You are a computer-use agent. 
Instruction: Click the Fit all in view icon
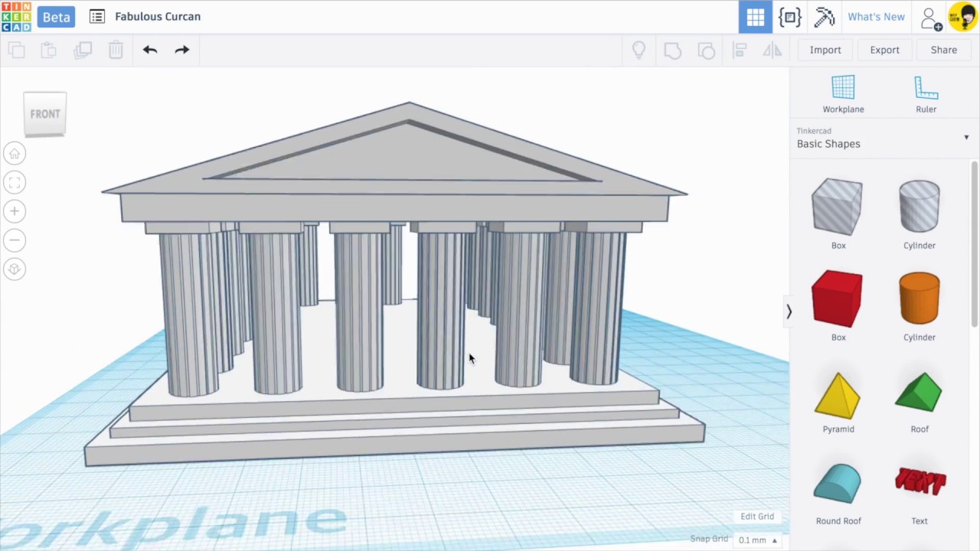15,182
